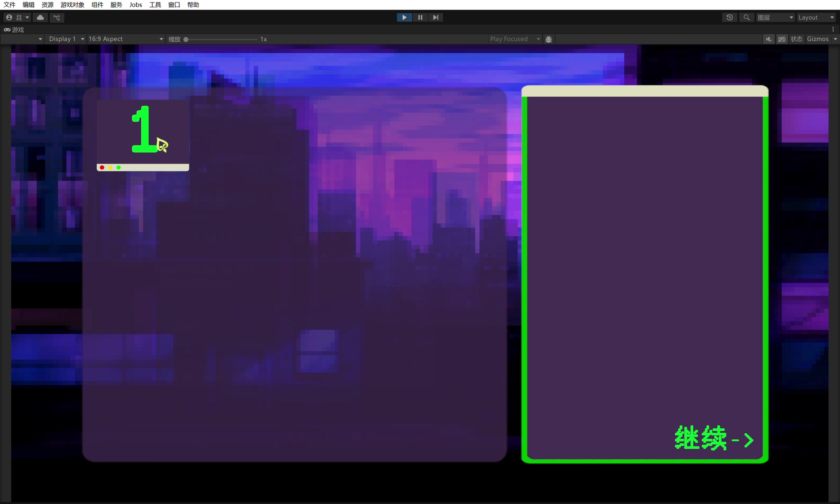The width and height of the screenshot is (840, 504).
Task: Open the 窗口 menu
Action: pyautogui.click(x=174, y=5)
